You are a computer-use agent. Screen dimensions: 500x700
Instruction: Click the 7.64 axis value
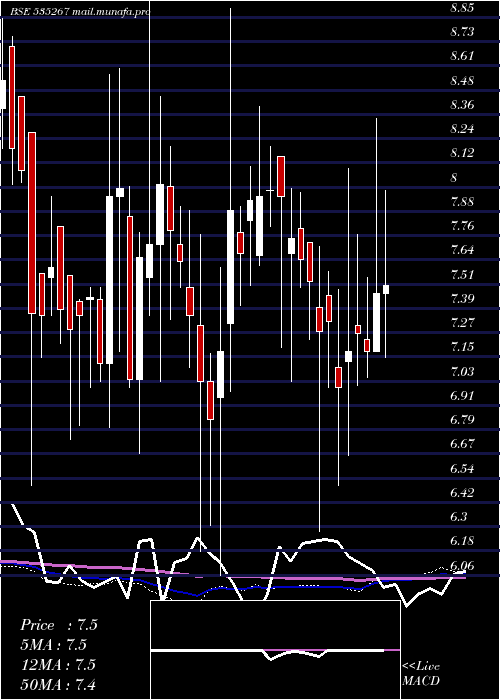[462, 250]
